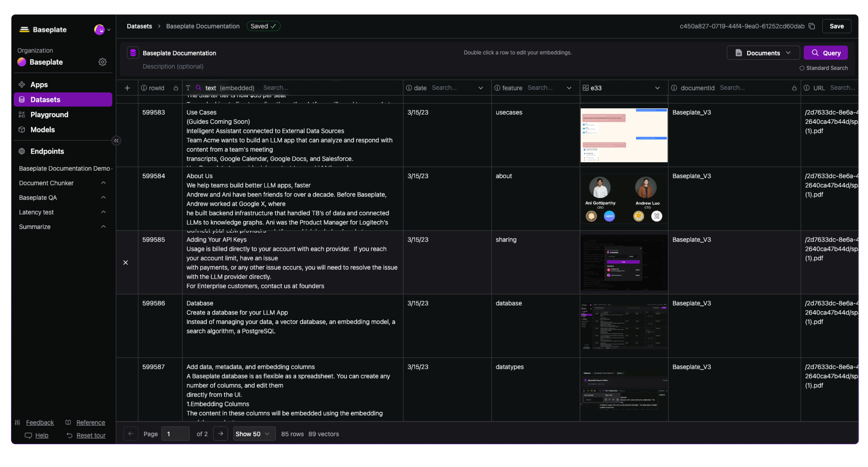The height and width of the screenshot is (467, 868).
Task: Click the embedded search magnifier icon
Action: [x=199, y=88]
